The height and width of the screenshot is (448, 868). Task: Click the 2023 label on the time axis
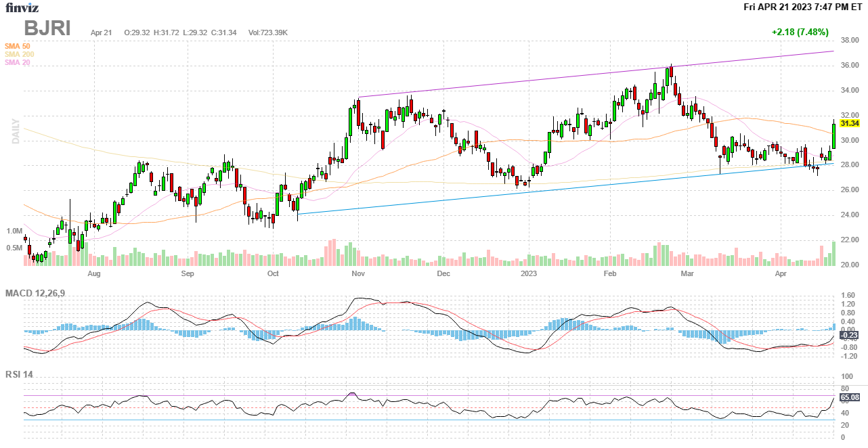pos(529,274)
